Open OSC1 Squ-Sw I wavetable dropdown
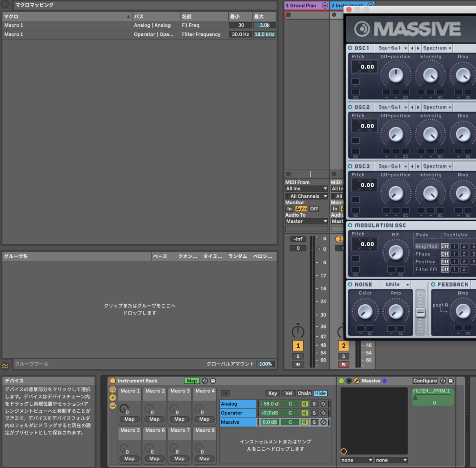The image size is (476, 468). (x=392, y=48)
